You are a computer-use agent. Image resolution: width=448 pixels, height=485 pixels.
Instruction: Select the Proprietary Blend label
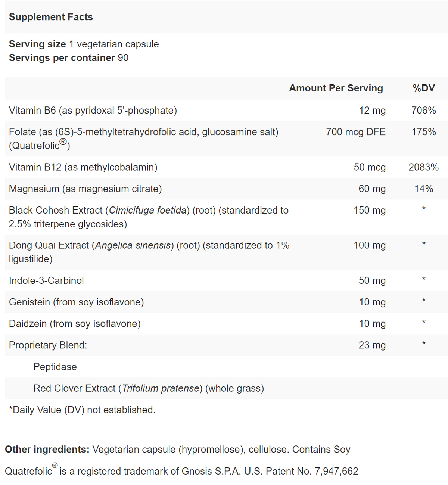pyautogui.click(x=48, y=345)
